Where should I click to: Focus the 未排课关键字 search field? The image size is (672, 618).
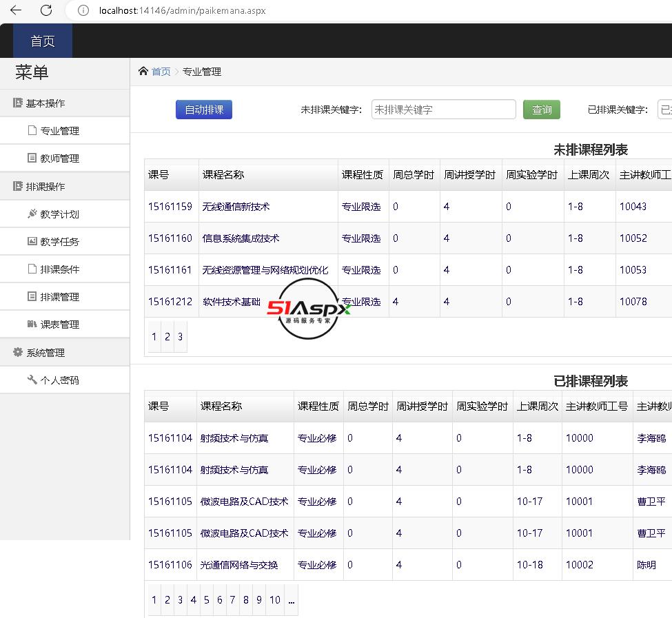(x=443, y=110)
